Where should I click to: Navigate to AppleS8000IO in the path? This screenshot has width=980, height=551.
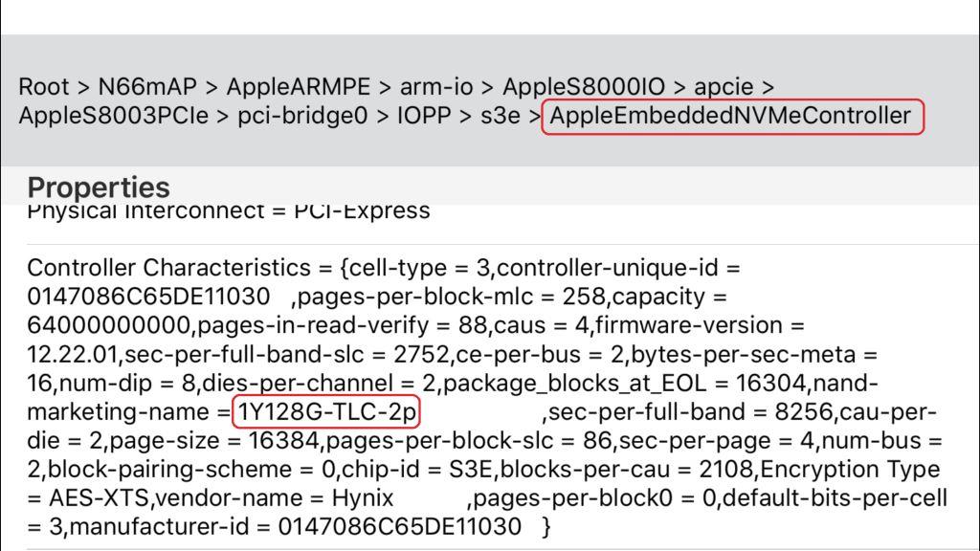click(583, 87)
